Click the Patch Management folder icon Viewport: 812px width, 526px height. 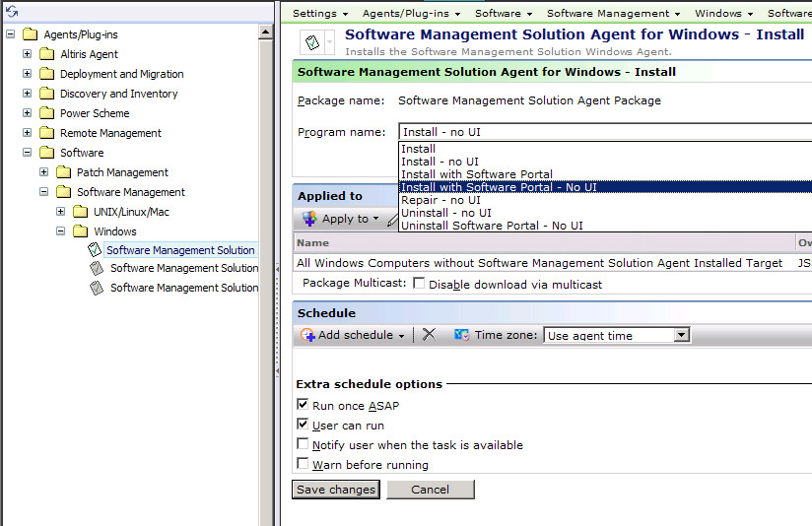click(x=63, y=172)
